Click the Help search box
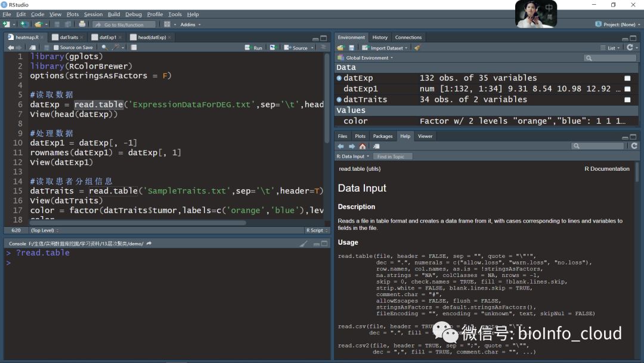This screenshot has width=644, height=363. 598,146
